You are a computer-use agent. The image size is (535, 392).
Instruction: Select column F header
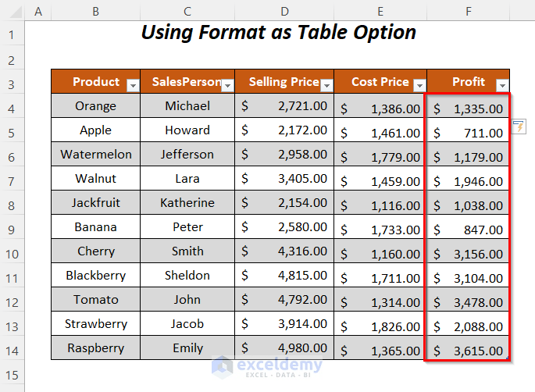pos(469,11)
